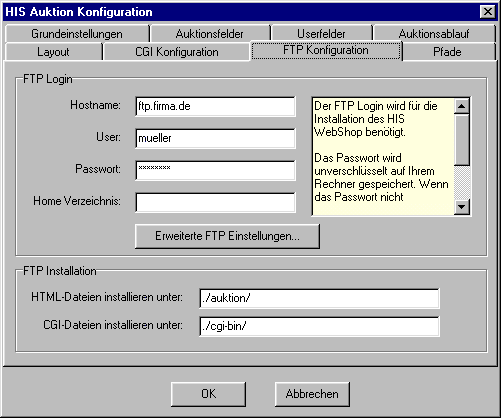Open the Grundeinstellungen tab
This screenshot has width=501, height=418.
(77, 34)
